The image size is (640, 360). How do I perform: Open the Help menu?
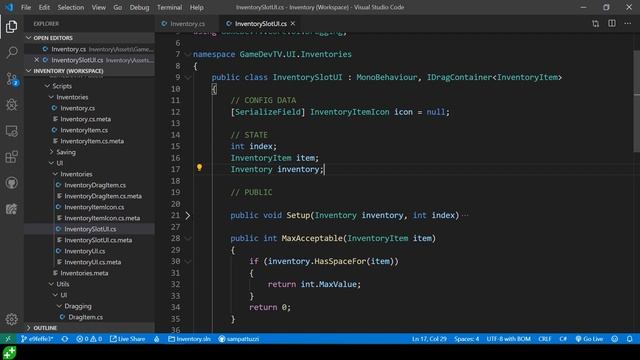[x=196, y=7]
